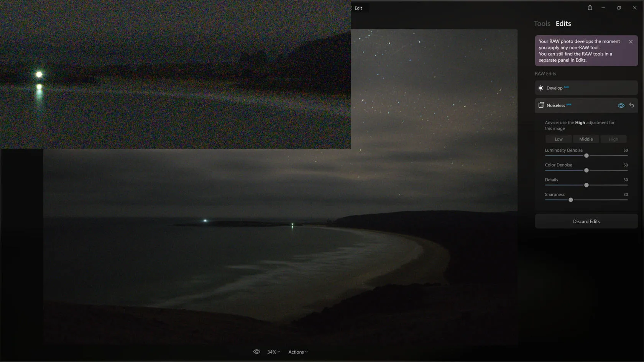Image resolution: width=644 pixels, height=362 pixels.
Task: Minimize the Luminar window
Action: tap(603, 8)
